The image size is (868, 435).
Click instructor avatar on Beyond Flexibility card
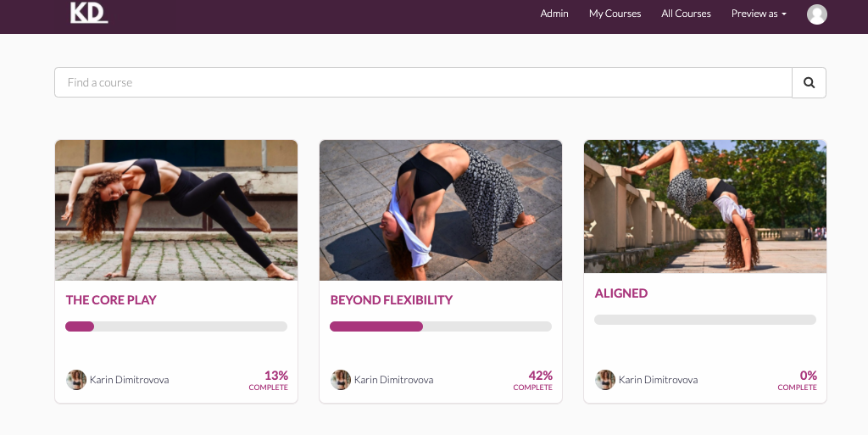[x=341, y=380]
